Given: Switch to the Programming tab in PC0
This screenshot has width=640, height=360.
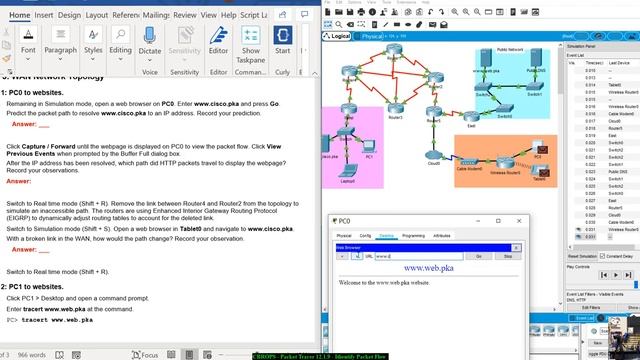Looking at the screenshot, I should click(413, 236).
